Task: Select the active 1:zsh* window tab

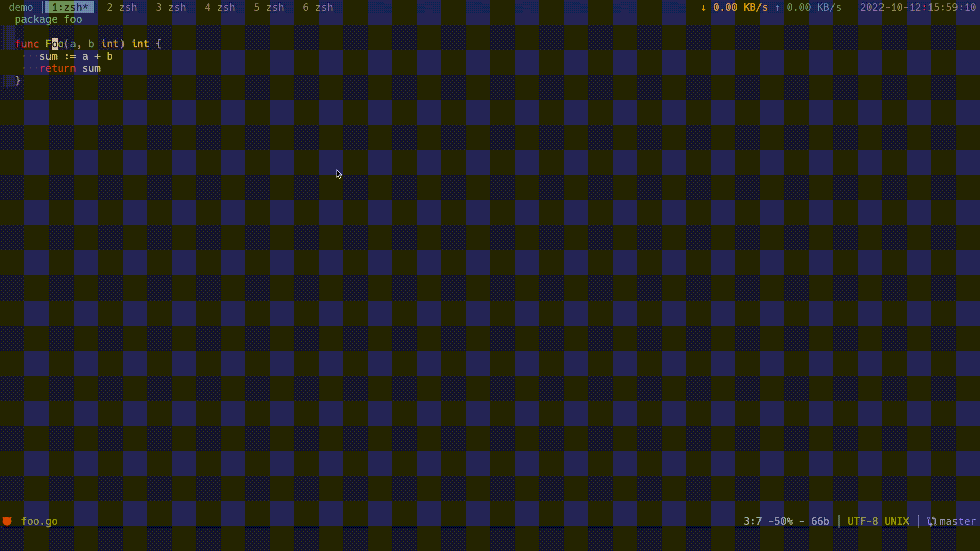Action: click(x=70, y=7)
